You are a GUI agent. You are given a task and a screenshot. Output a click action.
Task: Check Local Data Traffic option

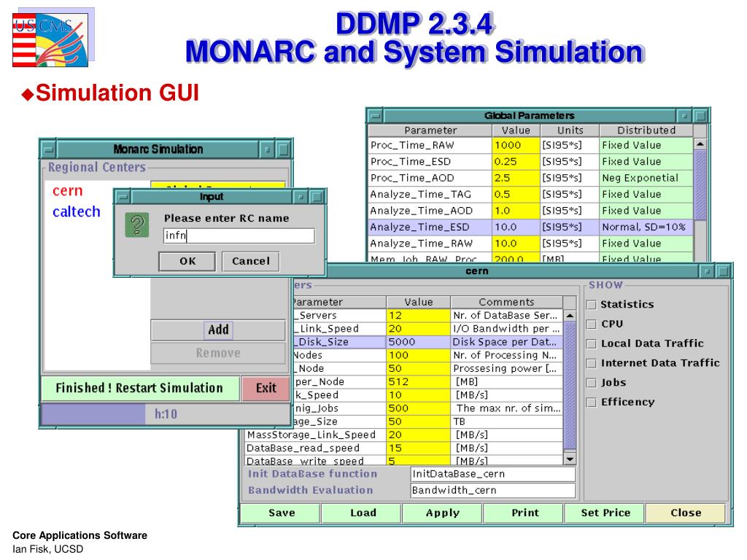pyautogui.click(x=591, y=344)
